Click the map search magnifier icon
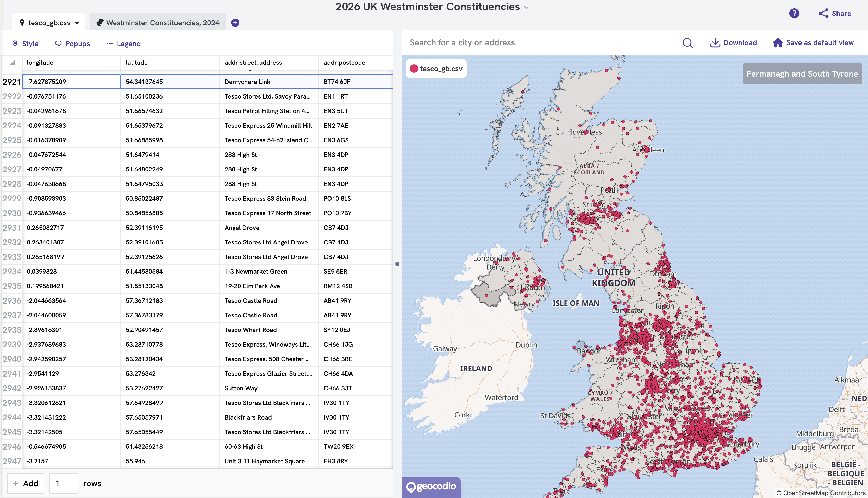Image resolution: width=868 pixels, height=498 pixels. [x=688, y=43]
